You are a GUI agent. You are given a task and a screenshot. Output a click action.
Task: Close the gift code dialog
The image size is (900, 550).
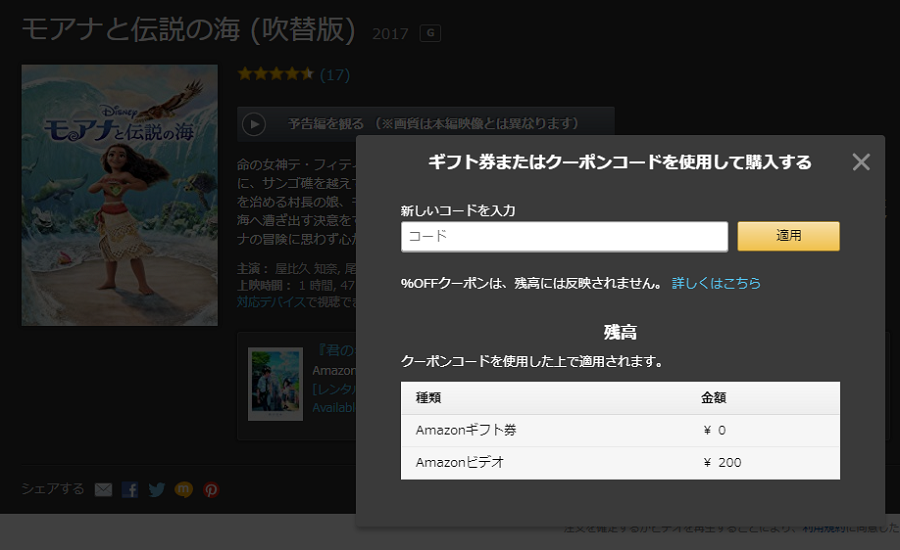click(861, 162)
